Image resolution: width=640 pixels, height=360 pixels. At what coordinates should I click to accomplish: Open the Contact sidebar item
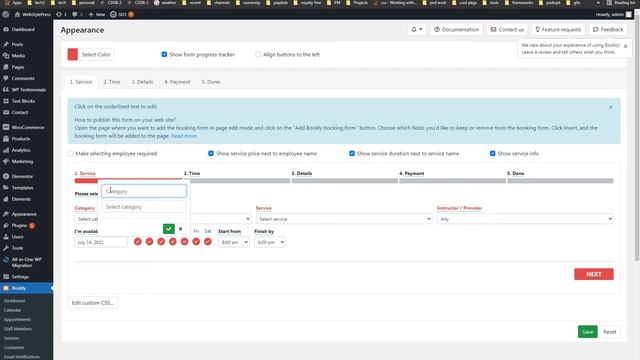[x=20, y=112]
